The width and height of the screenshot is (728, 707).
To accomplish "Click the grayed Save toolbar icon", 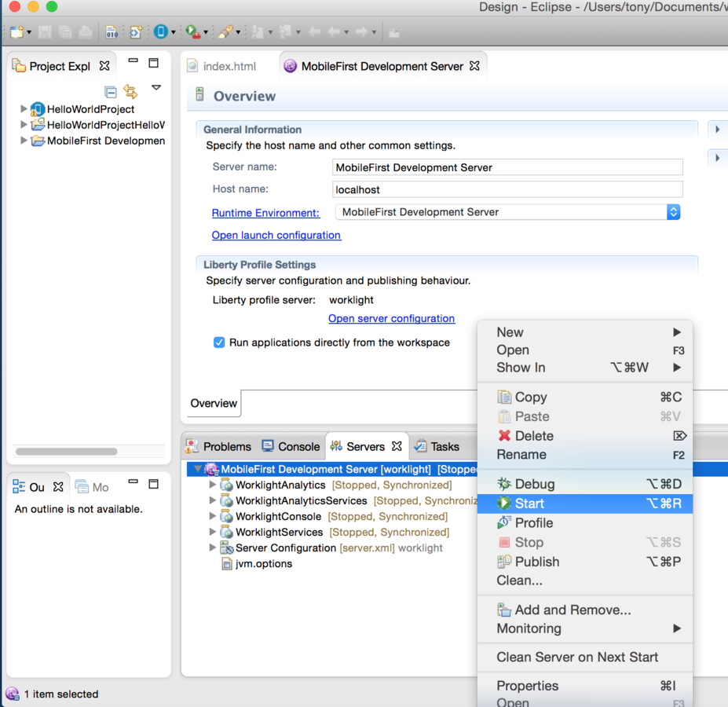I will coord(45,32).
